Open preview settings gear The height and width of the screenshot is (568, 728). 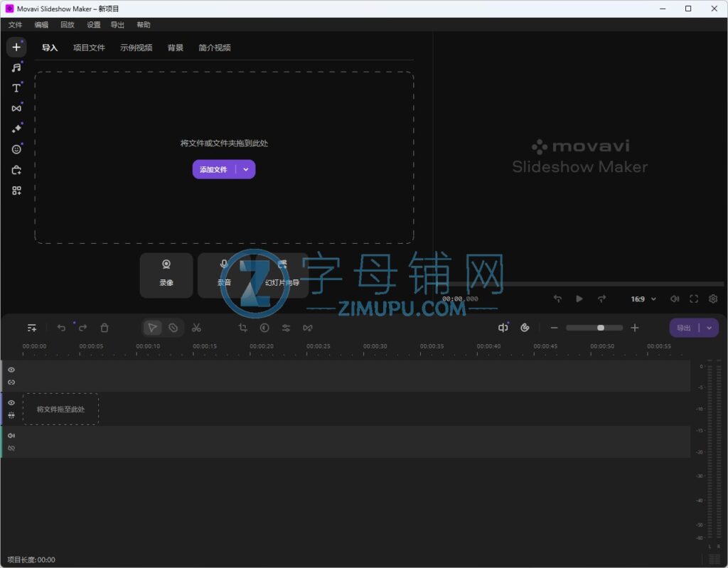[714, 299]
